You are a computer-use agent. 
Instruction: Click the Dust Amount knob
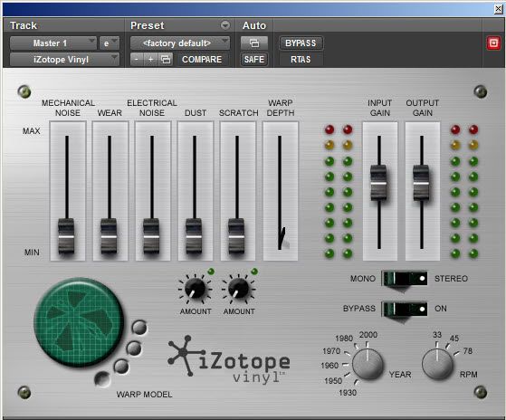click(195, 288)
